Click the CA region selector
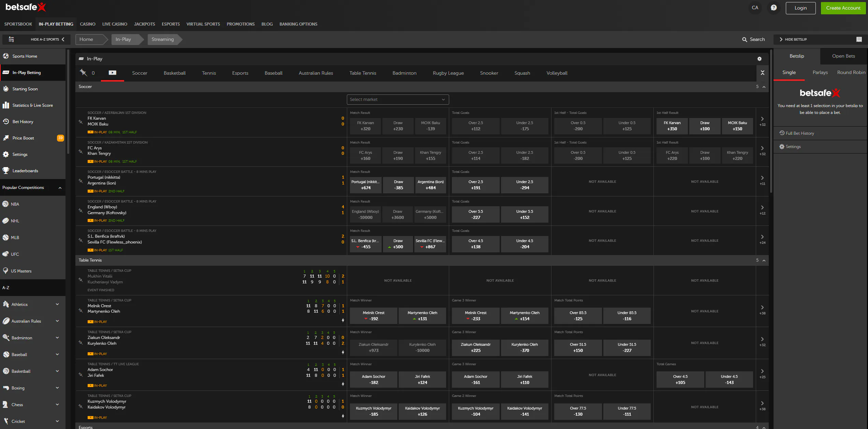Screen dimensions: 868x429 click(x=755, y=8)
